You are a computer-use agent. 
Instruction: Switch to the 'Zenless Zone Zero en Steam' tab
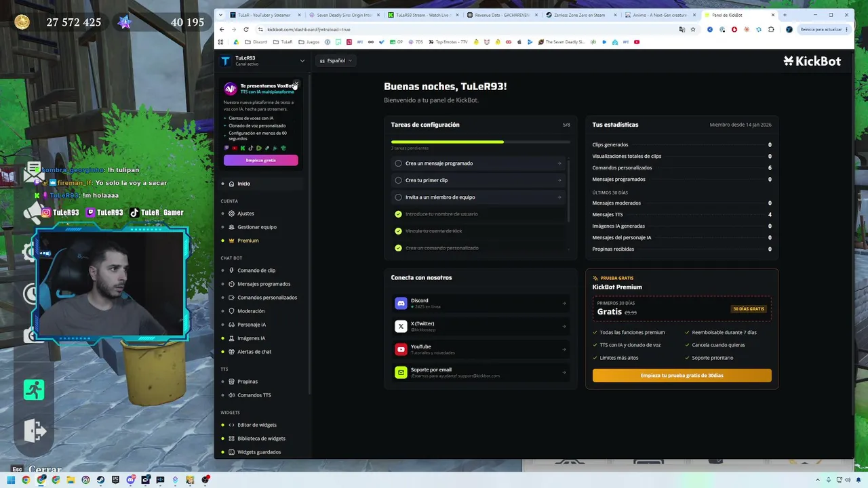582,15
